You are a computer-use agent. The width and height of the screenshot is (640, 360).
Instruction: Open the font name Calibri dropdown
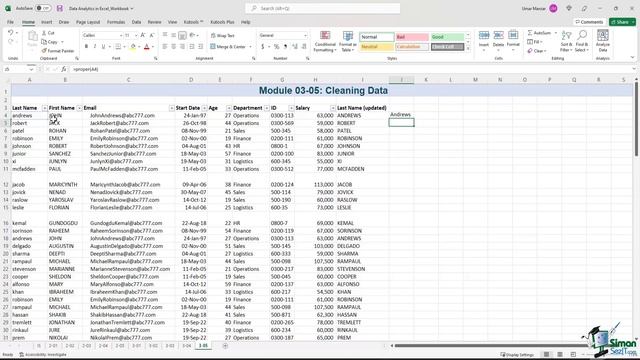coord(120,36)
